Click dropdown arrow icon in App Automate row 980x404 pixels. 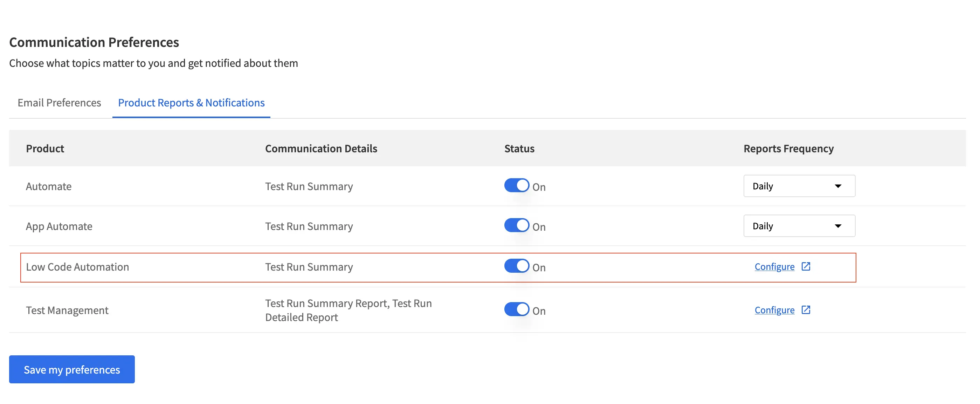point(837,226)
